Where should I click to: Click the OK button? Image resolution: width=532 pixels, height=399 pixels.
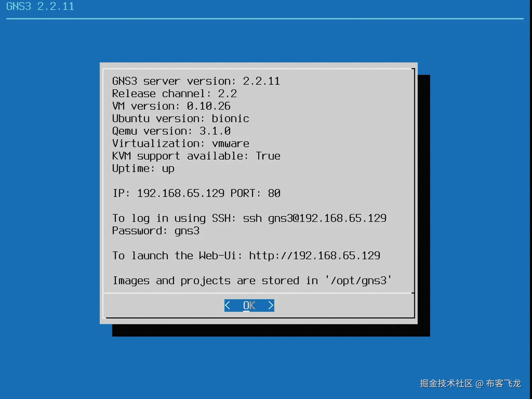(249, 305)
